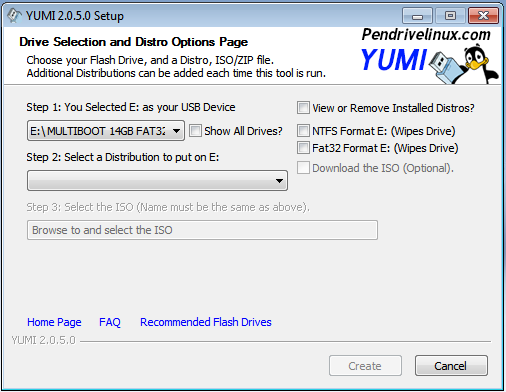Close the YUMI setup window
The width and height of the screenshot is (506, 392).
tap(483, 16)
